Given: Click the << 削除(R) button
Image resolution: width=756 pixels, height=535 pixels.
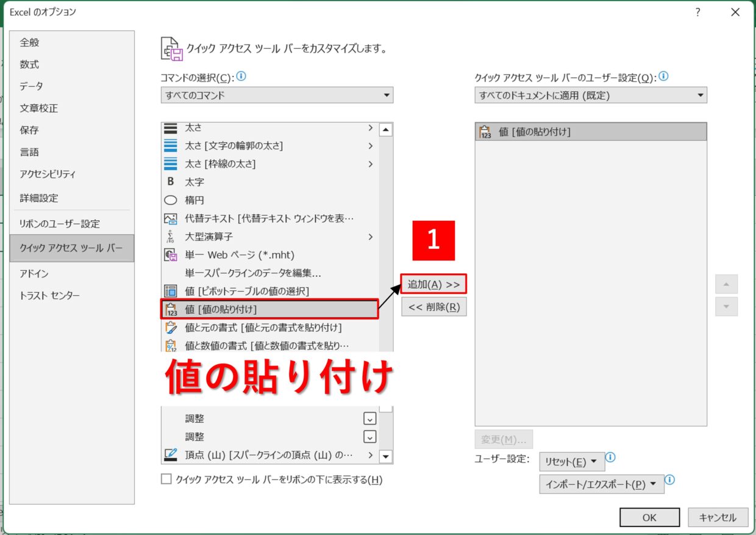Looking at the screenshot, I should [x=433, y=307].
